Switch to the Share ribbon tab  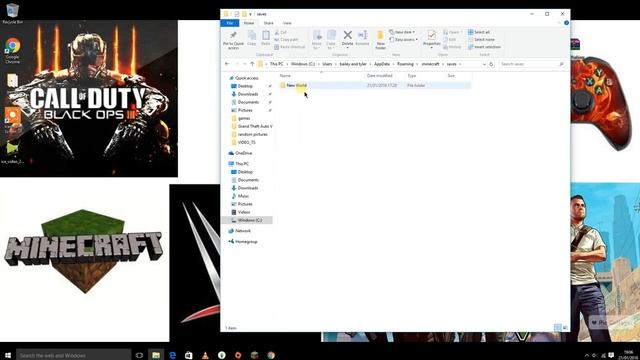click(269, 23)
